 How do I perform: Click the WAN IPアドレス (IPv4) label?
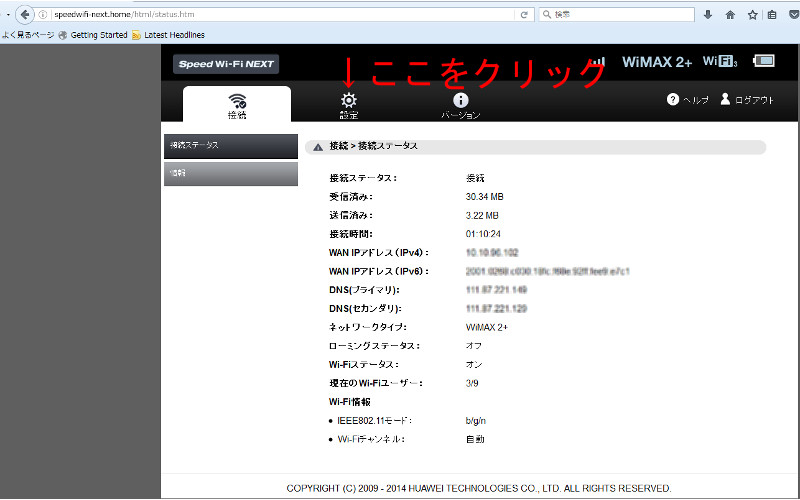click(379, 253)
